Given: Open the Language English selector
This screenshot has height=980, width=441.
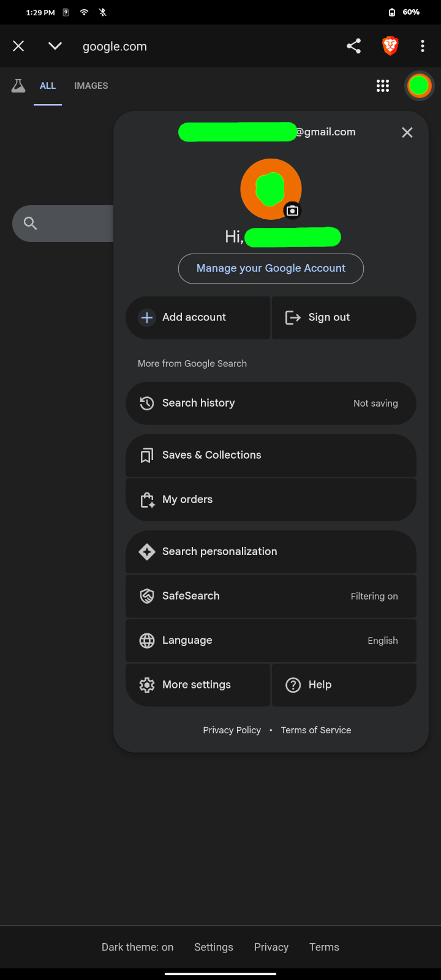Looking at the screenshot, I should point(271,641).
